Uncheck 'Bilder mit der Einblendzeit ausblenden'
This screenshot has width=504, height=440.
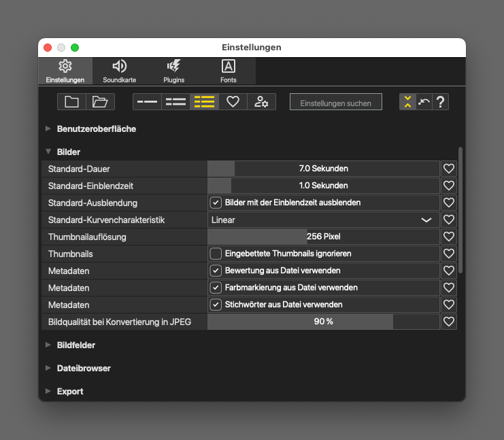[x=216, y=203]
